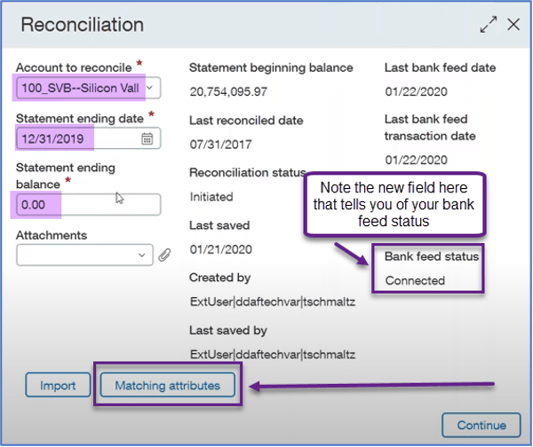Image resolution: width=533 pixels, height=447 pixels.
Task: Select the Reconciliation dialog title
Action: [x=82, y=25]
